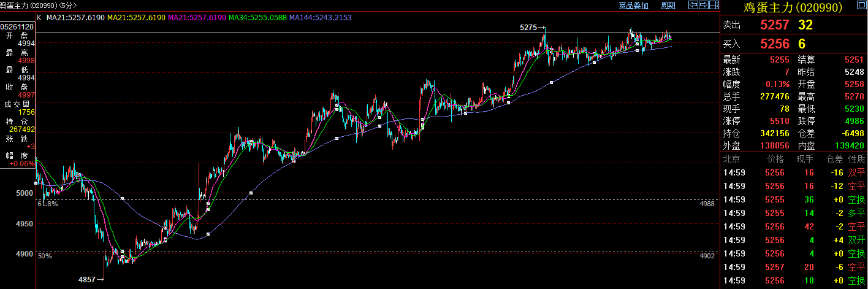Click the 50% Fibonacci level label

(x=44, y=255)
